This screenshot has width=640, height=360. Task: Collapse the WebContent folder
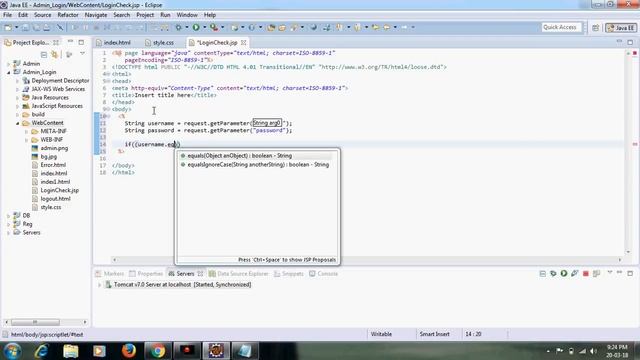tap(18, 123)
